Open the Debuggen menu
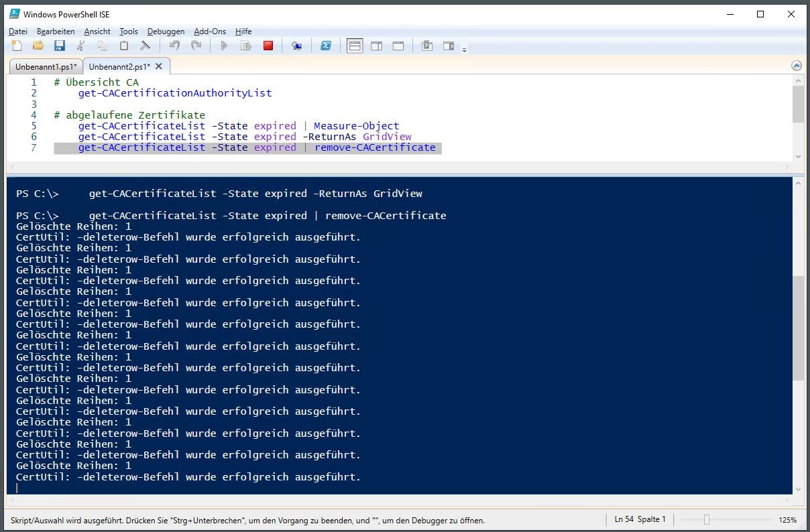 [x=166, y=31]
